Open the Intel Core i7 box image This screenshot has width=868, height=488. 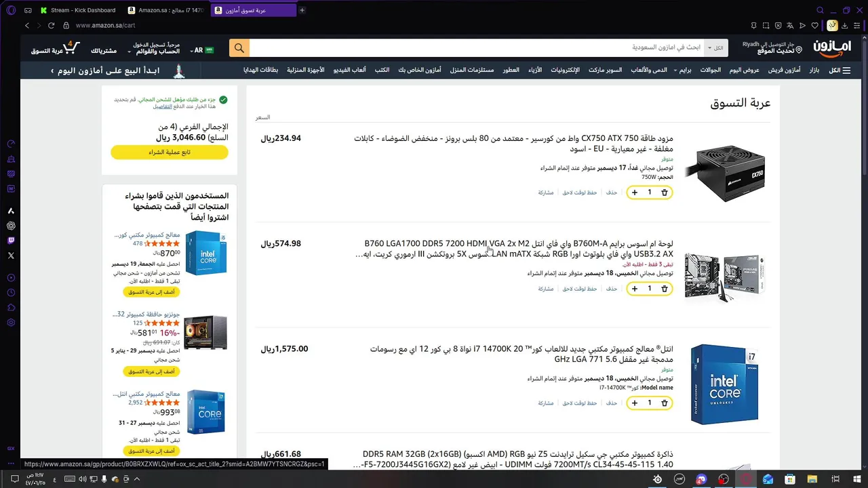point(724,384)
